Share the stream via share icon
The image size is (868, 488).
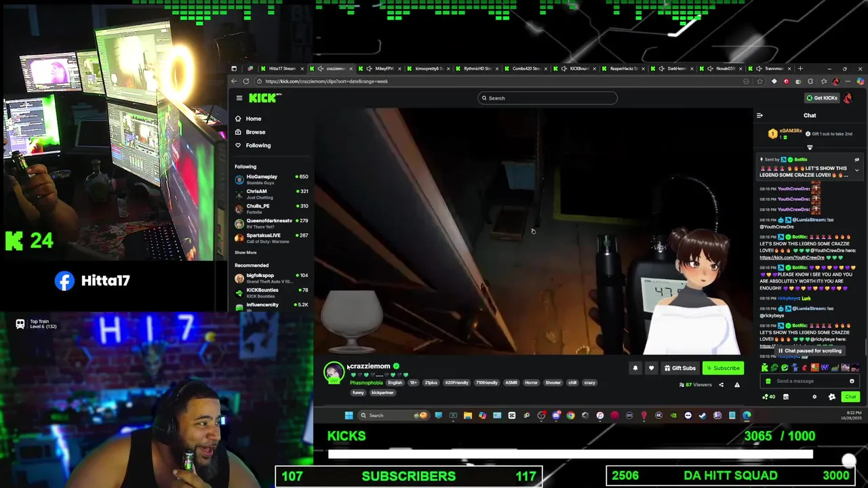pos(721,385)
